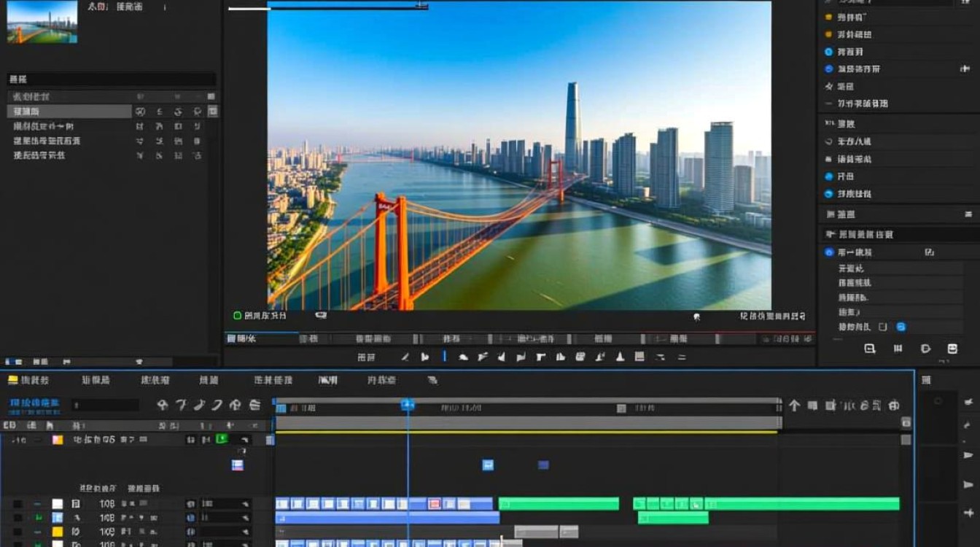Click the dark blue keyframe marker above the clips
Screen dimensions: 980x547
543,465
